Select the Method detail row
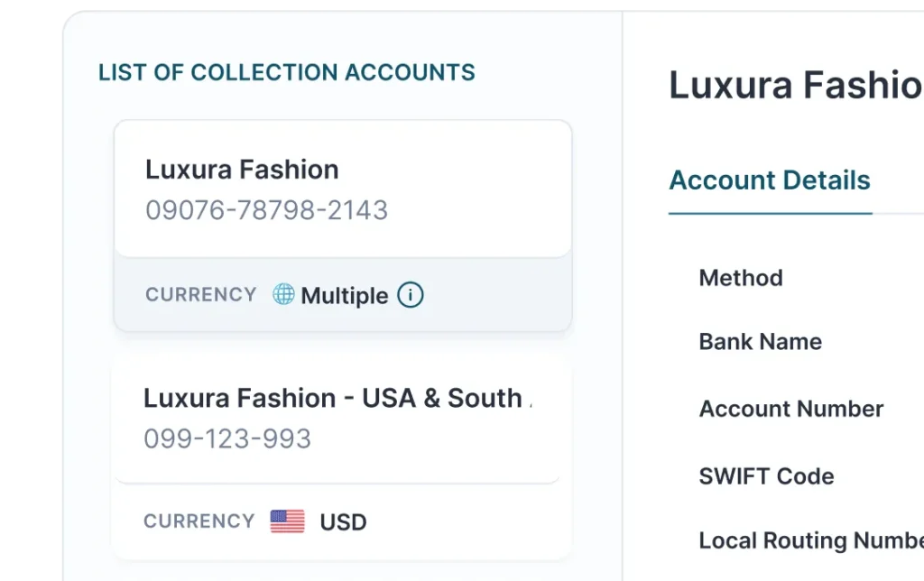This screenshot has height=581, width=924. [x=741, y=278]
